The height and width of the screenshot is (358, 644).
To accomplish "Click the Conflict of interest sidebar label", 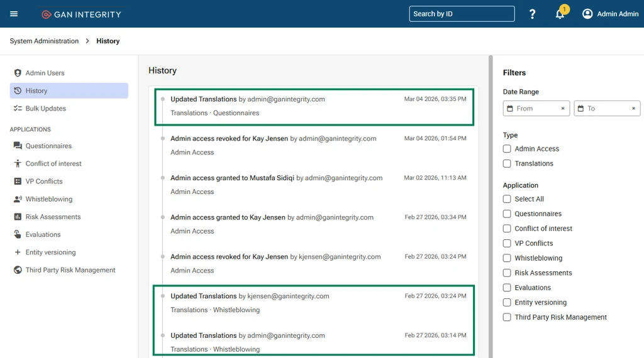I will pos(53,164).
